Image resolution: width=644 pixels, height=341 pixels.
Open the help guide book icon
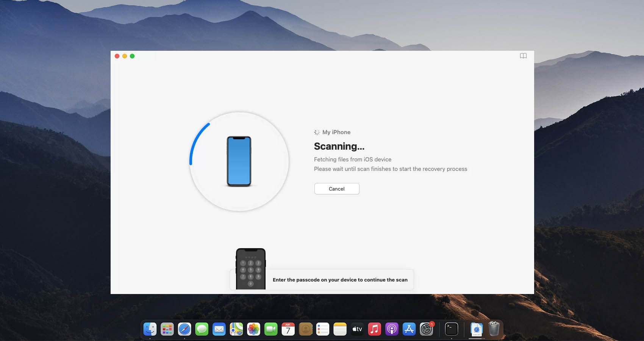tap(523, 56)
